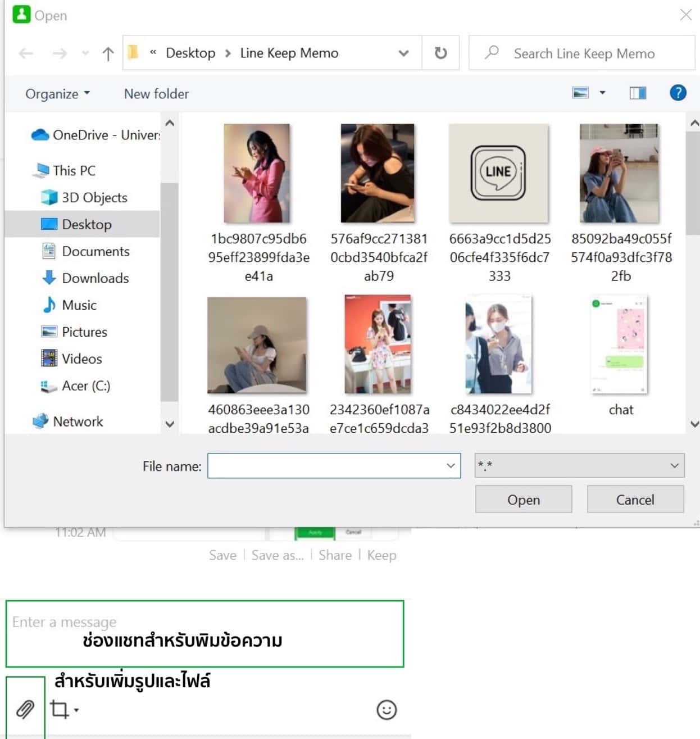Expand the address bar path dropdown
The width and height of the screenshot is (700, 739).
(403, 53)
